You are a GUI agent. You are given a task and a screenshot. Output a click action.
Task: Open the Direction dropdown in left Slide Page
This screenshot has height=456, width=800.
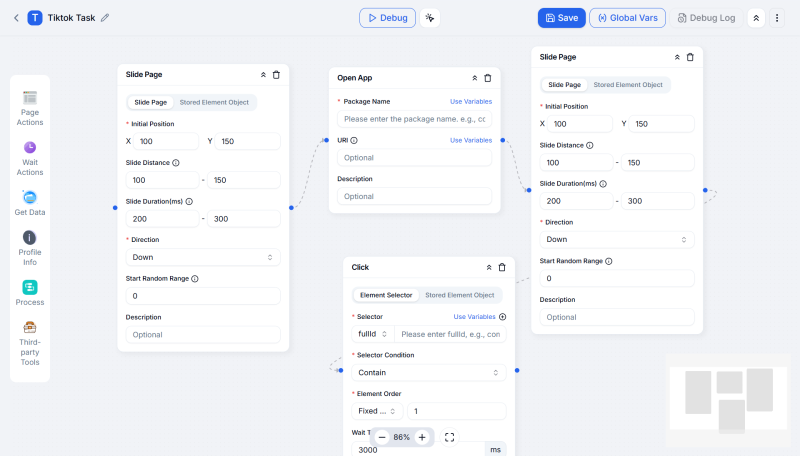coord(203,257)
